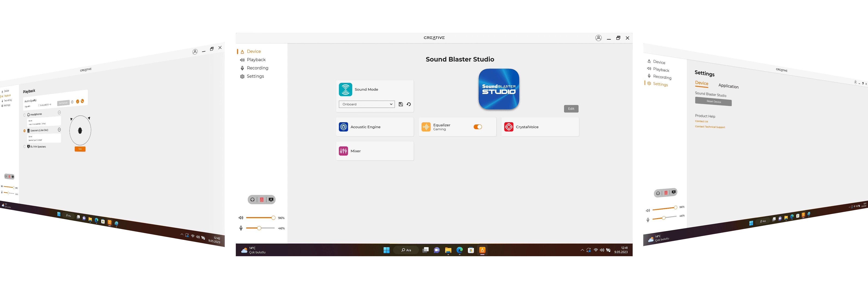Select red speaker output icon in right Settings window
Image resolution: width=868 pixels, height=289 pixels.
666,193
